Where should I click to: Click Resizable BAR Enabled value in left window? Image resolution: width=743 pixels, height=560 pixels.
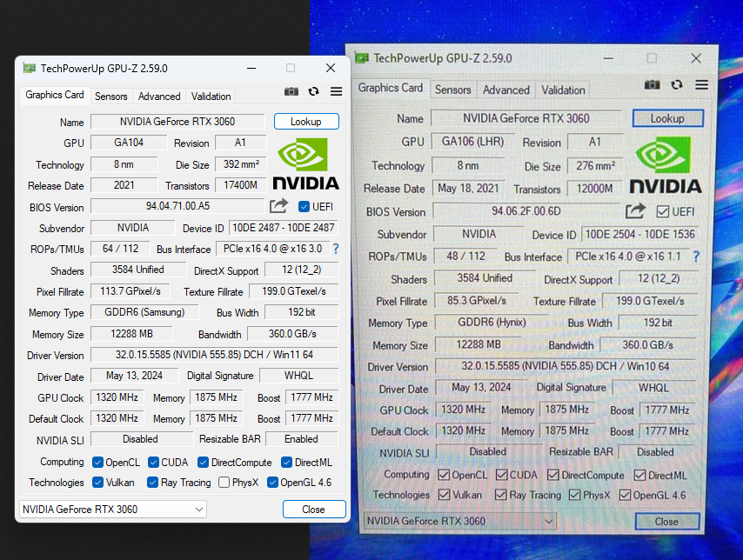pyautogui.click(x=301, y=439)
